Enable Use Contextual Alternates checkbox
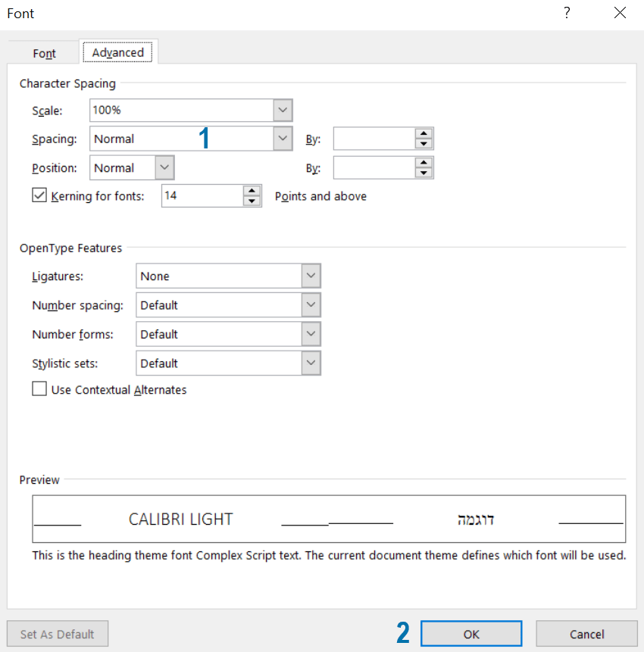The height and width of the screenshot is (652, 644). pos(39,390)
